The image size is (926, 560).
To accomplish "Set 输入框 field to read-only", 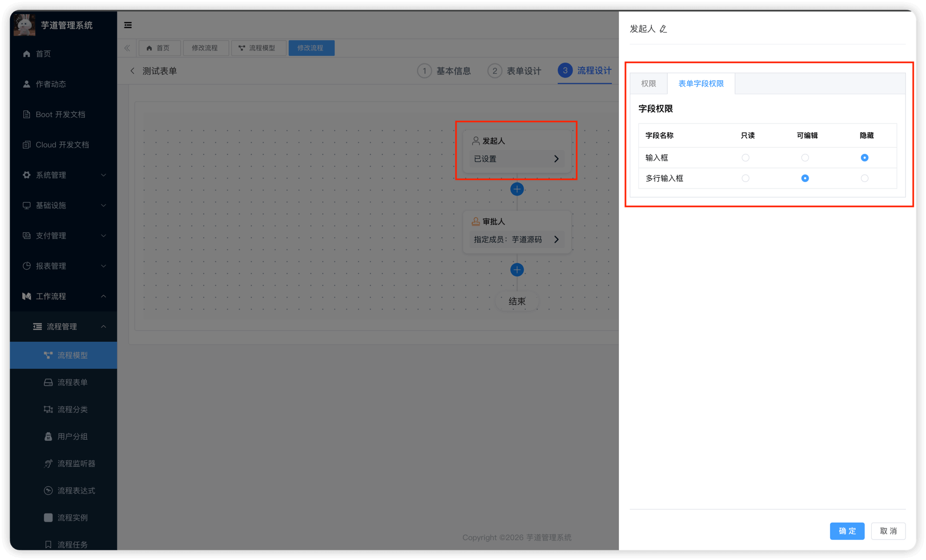I will point(745,158).
